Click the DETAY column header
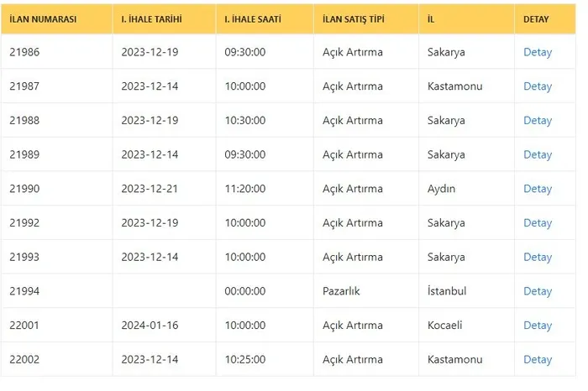Image resolution: width=588 pixels, height=391 pixels. [537, 18]
